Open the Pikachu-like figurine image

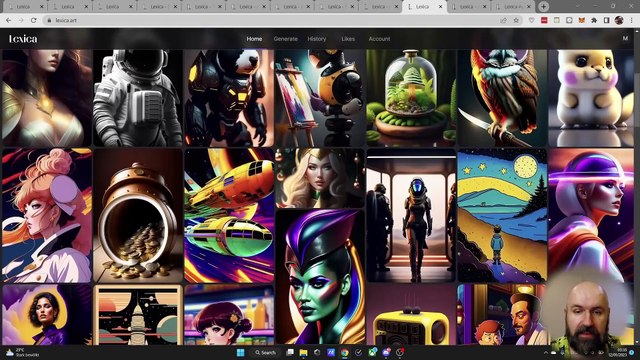591,98
